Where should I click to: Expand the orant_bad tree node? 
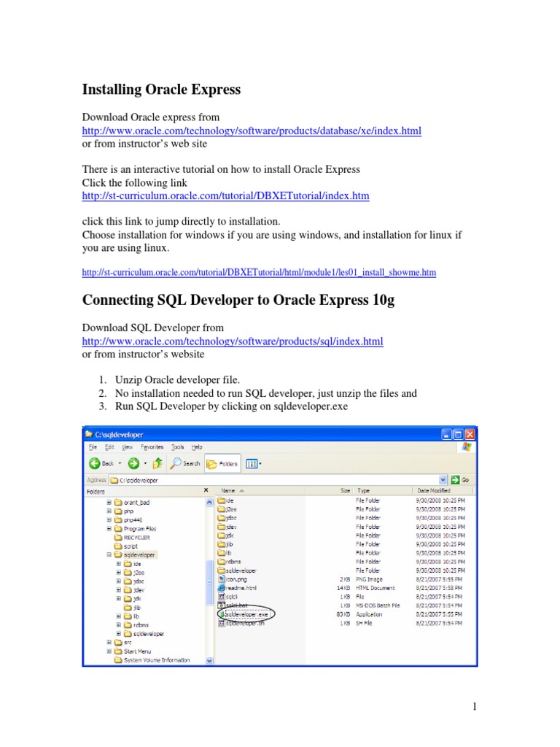(109, 502)
